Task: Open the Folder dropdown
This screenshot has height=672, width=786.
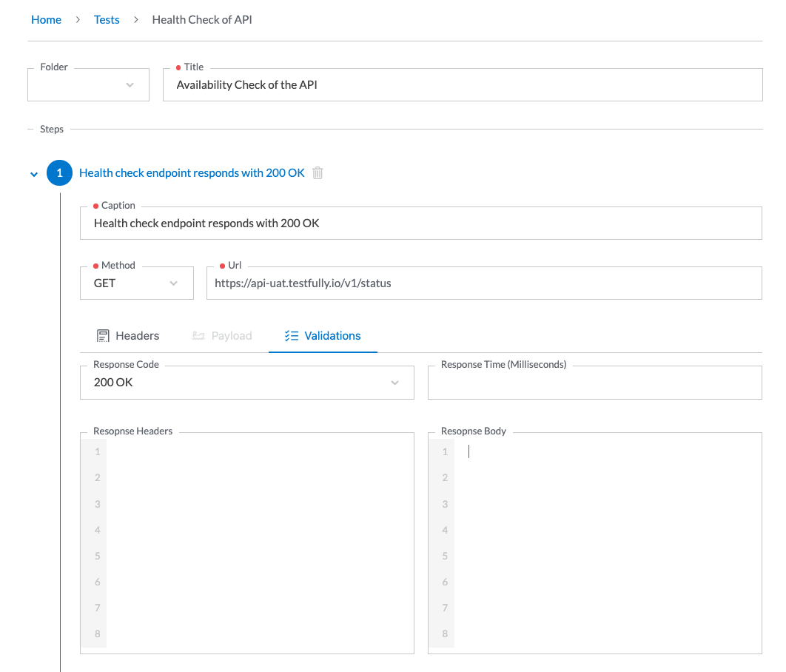Action: (88, 84)
